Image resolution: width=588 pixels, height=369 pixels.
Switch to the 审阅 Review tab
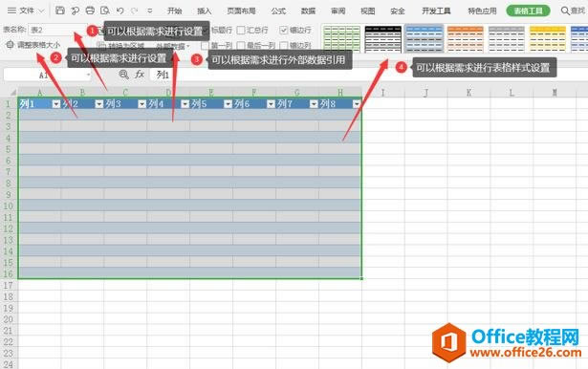[x=338, y=11]
